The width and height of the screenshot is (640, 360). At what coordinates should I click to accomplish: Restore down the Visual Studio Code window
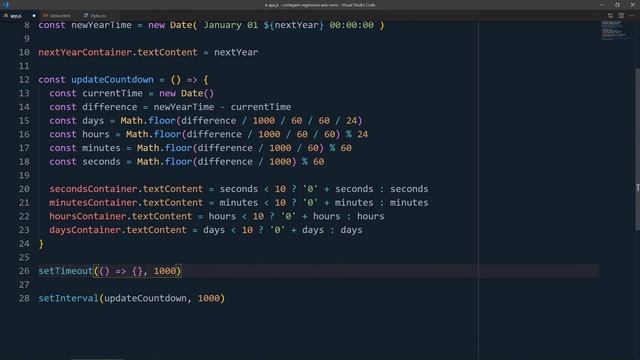(x=617, y=5)
